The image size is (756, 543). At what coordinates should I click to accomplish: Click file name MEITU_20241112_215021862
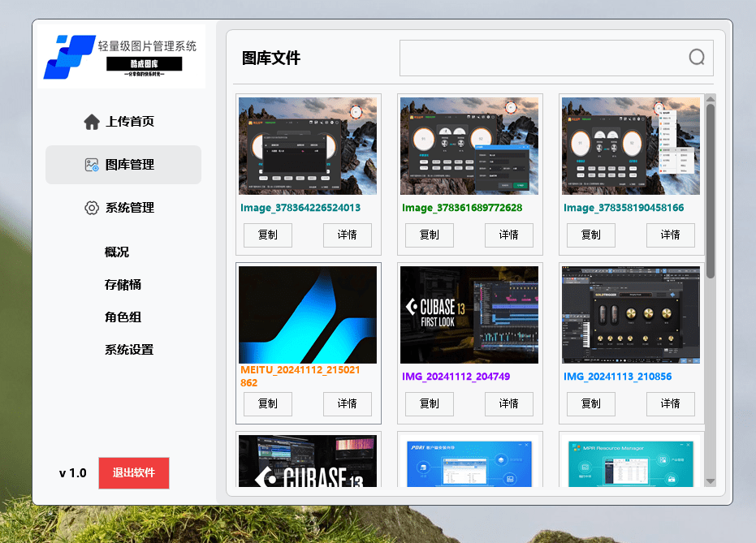click(x=300, y=377)
